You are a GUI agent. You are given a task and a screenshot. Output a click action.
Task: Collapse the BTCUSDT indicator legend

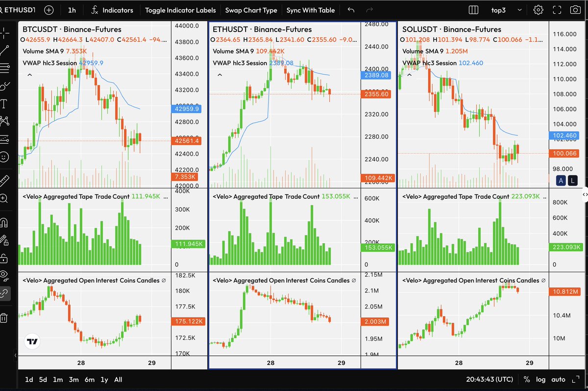tap(29, 75)
